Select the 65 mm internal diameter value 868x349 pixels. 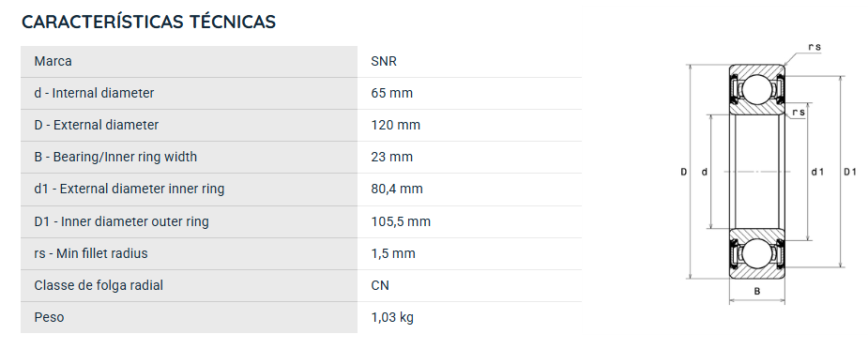pyautogui.click(x=392, y=93)
